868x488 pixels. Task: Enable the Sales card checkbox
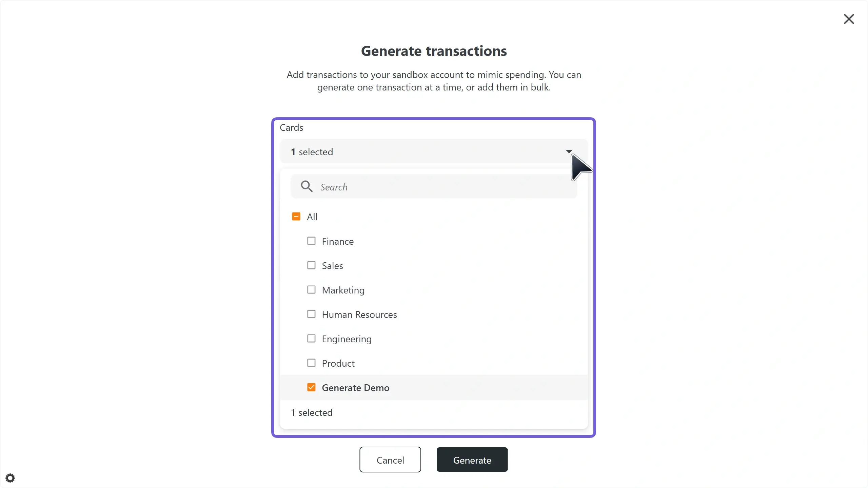[x=311, y=265]
